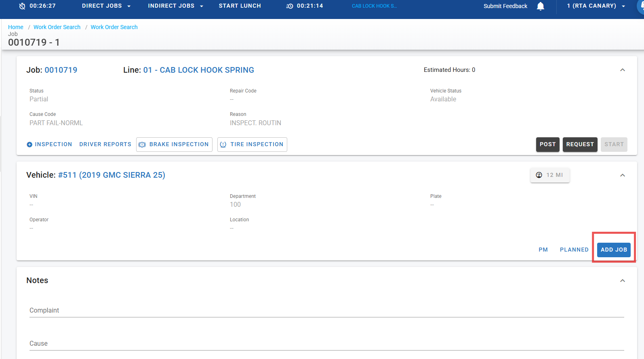Open Tire Inspection
The image size is (644, 359).
(x=252, y=145)
